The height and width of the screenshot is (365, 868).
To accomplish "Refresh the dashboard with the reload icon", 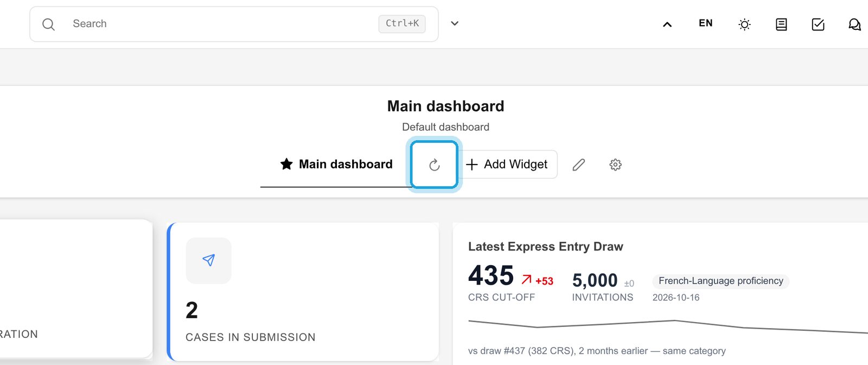I will (x=434, y=165).
